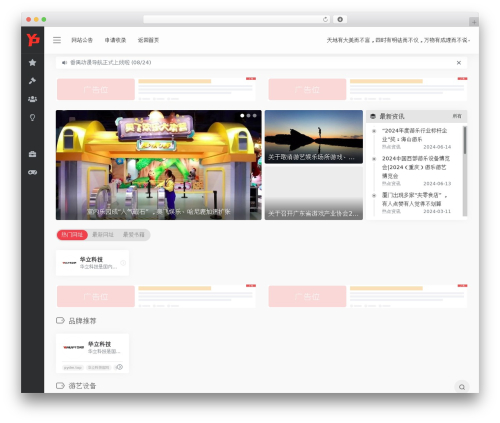Select the hammer tool sidebar icon

coord(32,81)
